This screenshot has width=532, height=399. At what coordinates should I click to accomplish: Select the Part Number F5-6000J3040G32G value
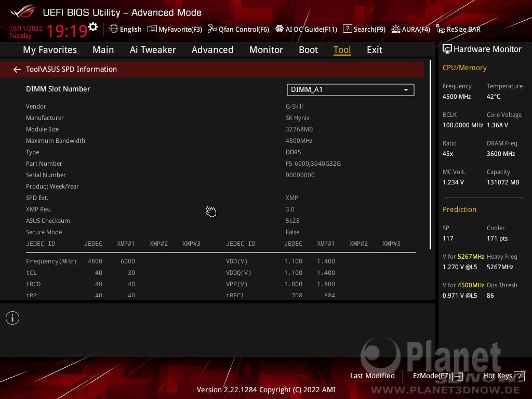[313, 164]
